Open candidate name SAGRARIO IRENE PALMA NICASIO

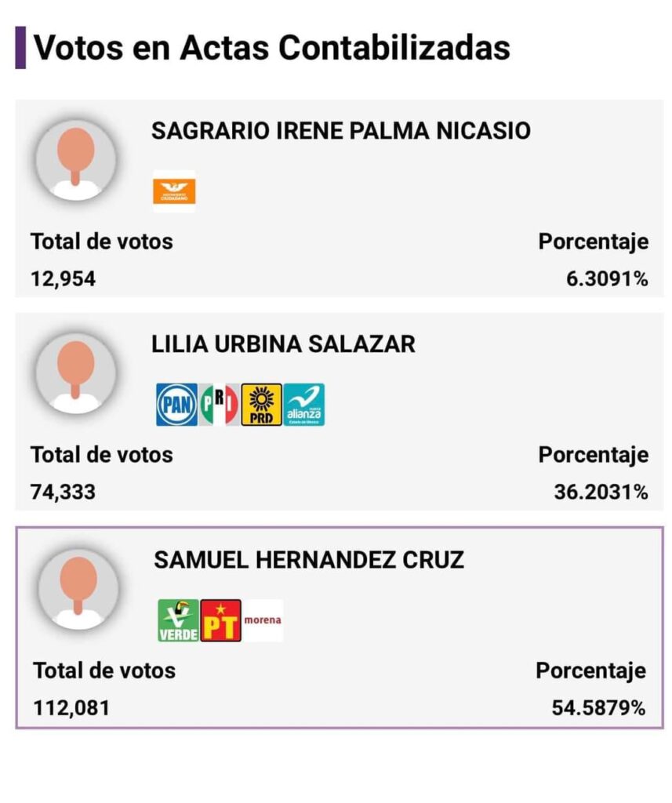tap(341, 131)
